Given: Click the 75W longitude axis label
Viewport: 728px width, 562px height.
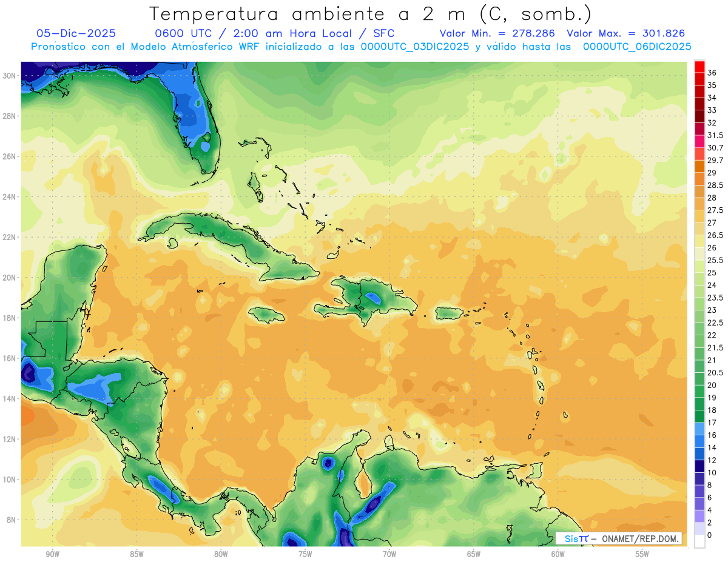Looking at the screenshot, I should click(x=305, y=554).
